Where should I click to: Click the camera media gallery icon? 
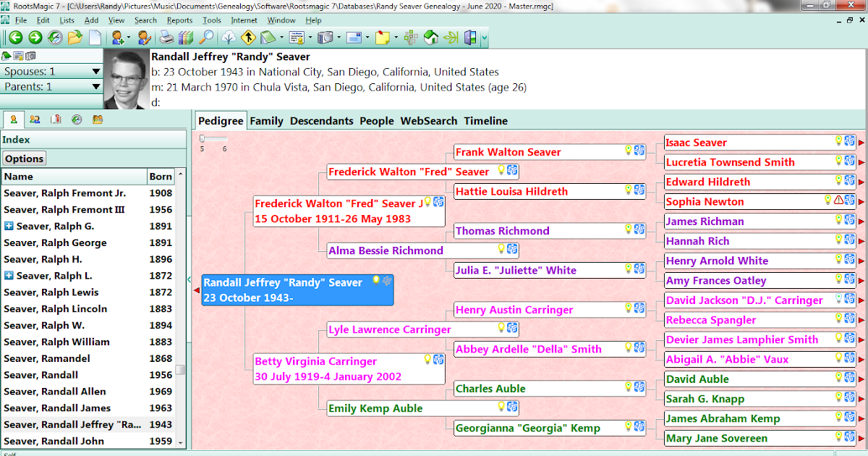pyautogui.click(x=325, y=37)
